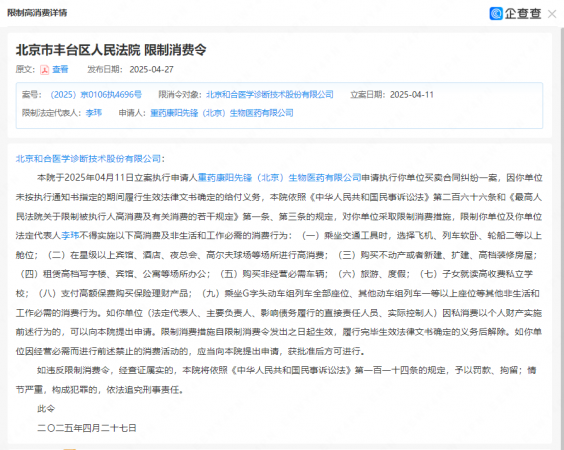Close the 限制高消费详情 dialog
The width and height of the screenshot is (564, 450).
(x=552, y=14)
